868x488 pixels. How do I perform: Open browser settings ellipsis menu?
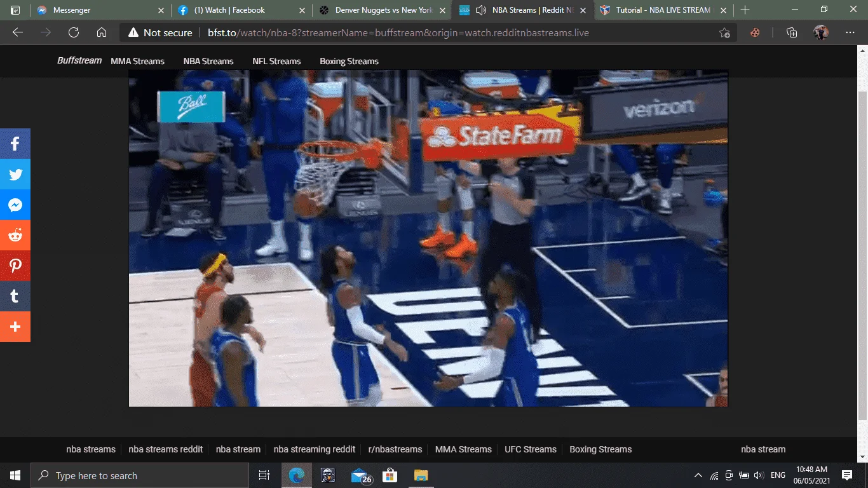coord(850,32)
